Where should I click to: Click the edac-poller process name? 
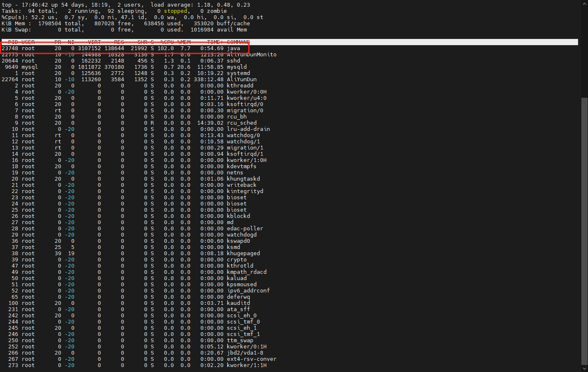[x=245, y=229]
